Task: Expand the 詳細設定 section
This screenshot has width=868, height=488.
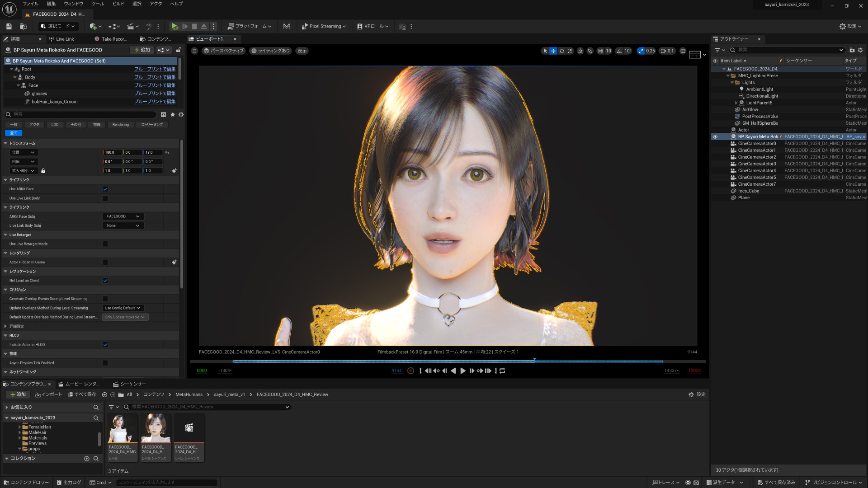Action: pyautogui.click(x=5, y=326)
